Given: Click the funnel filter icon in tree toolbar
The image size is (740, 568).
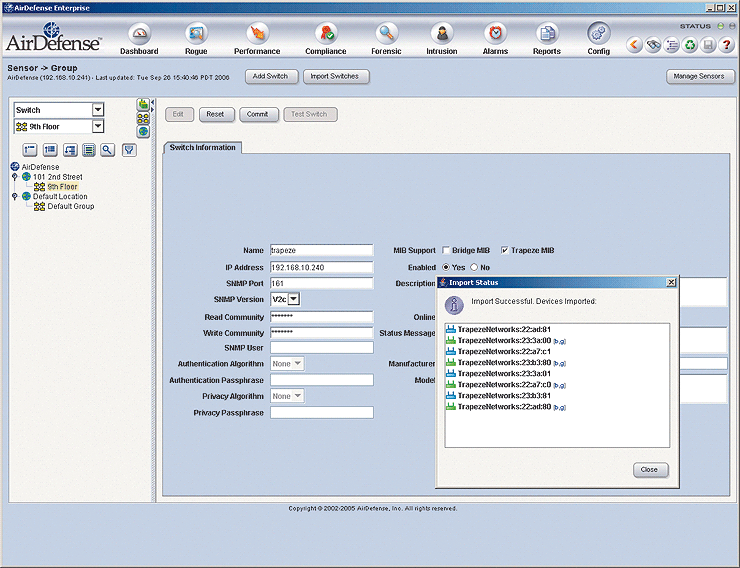Looking at the screenshot, I should point(129,150).
